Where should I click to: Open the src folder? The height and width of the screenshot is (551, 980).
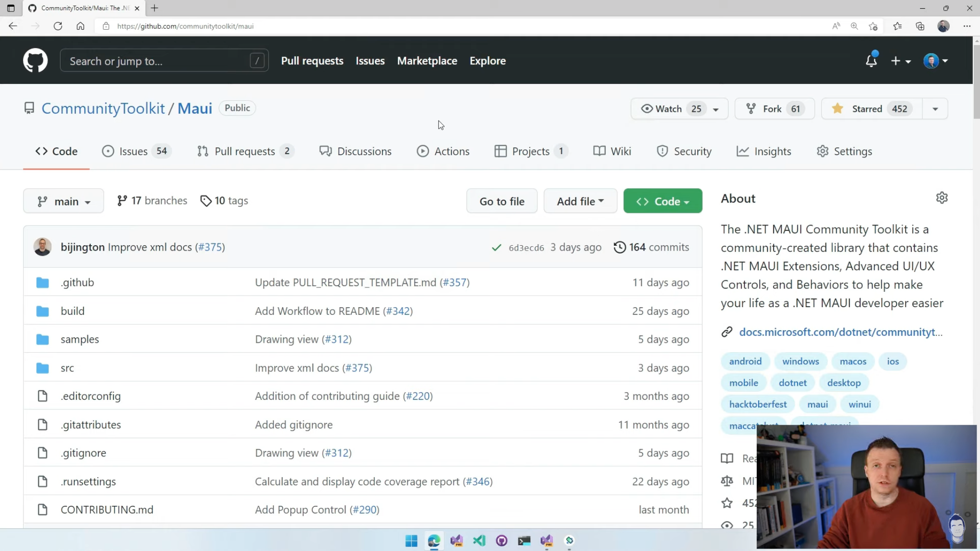67,368
